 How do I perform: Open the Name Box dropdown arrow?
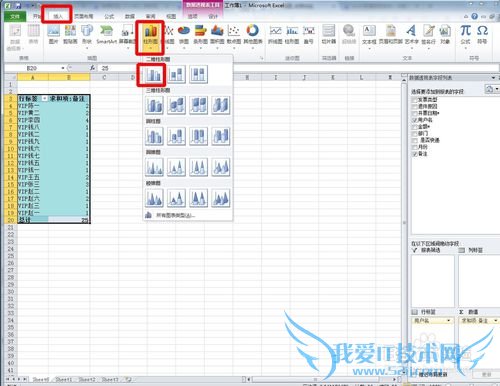click(63, 68)
